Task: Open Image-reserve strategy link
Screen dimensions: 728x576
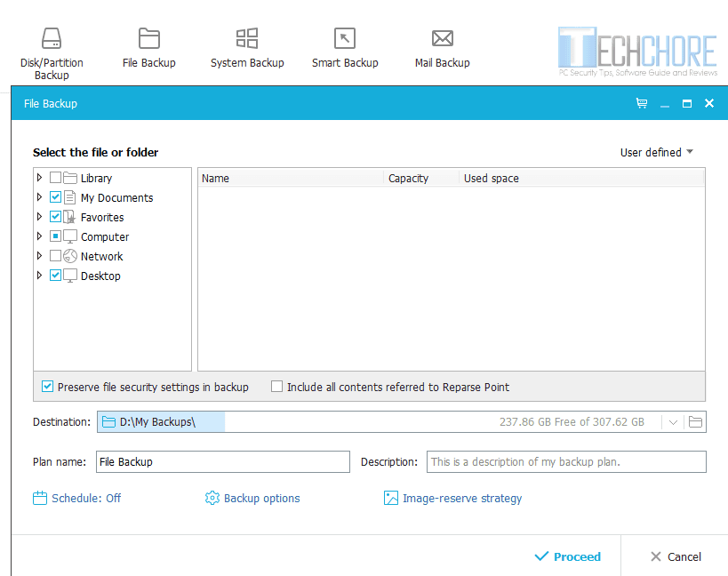Action: pos(462,498)
